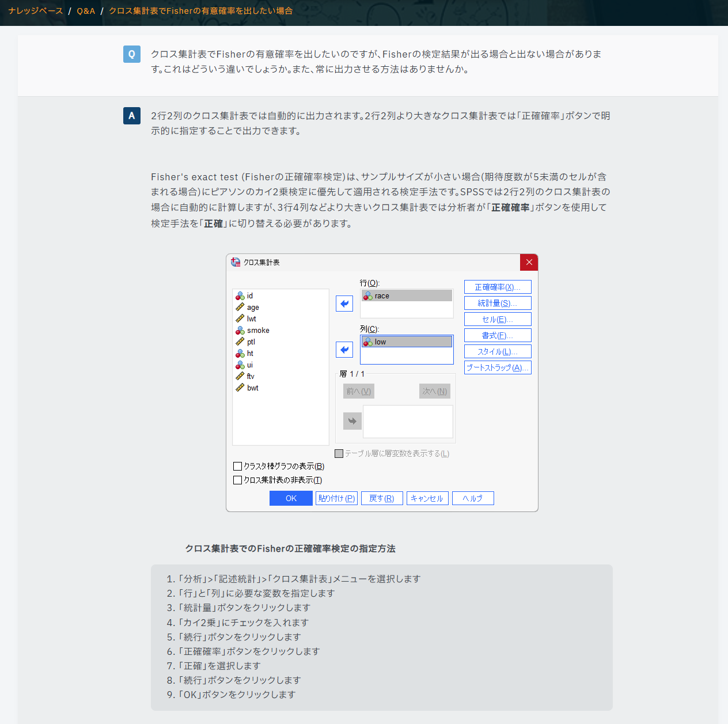Image resolution: width=728 pixels, height=724 pixels.
Task: Enable the クラスタ棒グラフの表示 checkbox
Action: [x=237, y=466]
